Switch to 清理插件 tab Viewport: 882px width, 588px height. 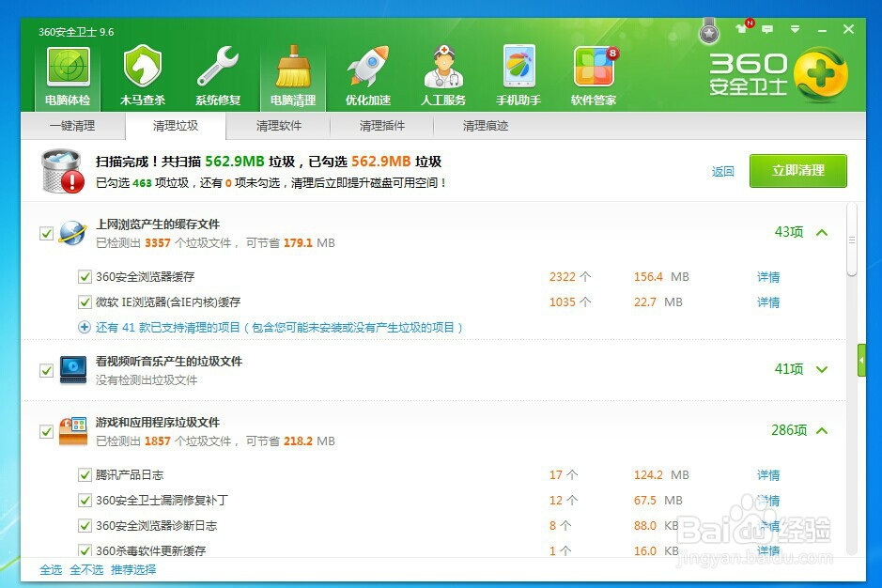click(x=382, y=126)
